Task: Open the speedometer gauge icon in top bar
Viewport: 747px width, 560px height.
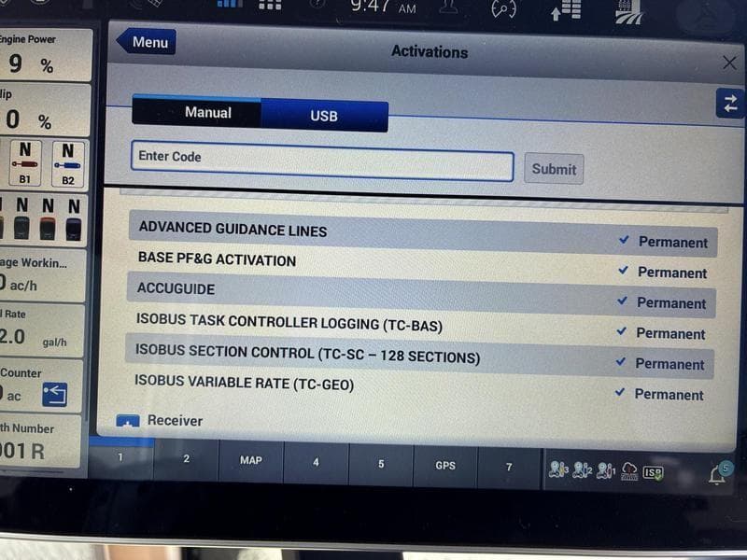Action: pyautogui.click(x=503, y=8)
